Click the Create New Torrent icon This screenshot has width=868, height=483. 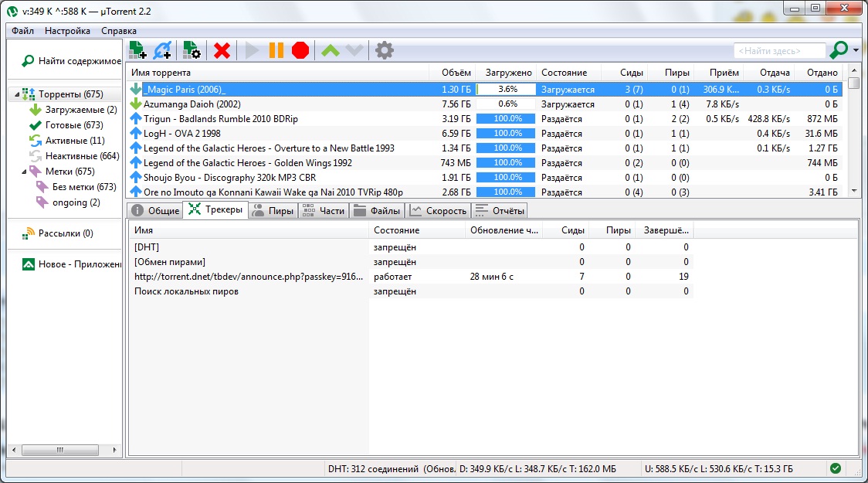click(192, 50)
